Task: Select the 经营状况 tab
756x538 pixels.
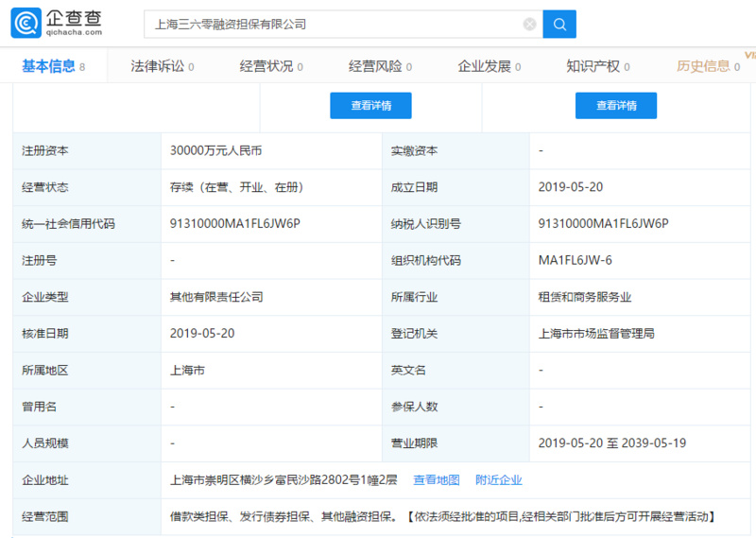Action: coord(266,66)
